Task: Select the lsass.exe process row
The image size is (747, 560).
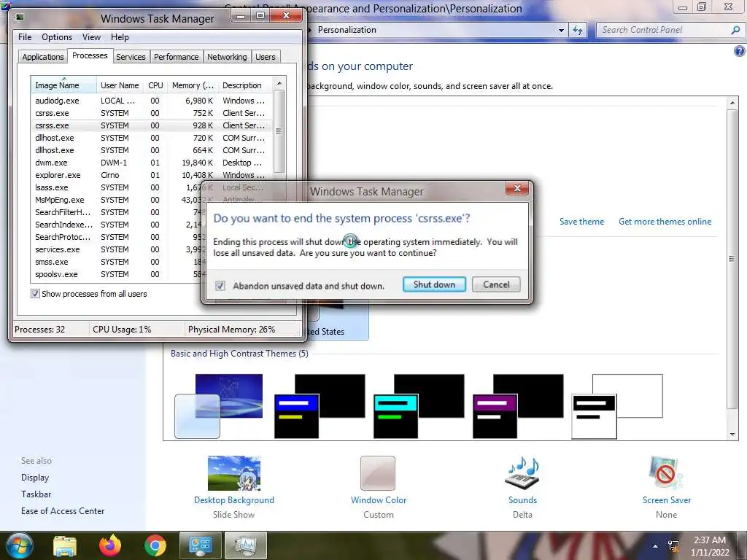Action: [117, 187]
